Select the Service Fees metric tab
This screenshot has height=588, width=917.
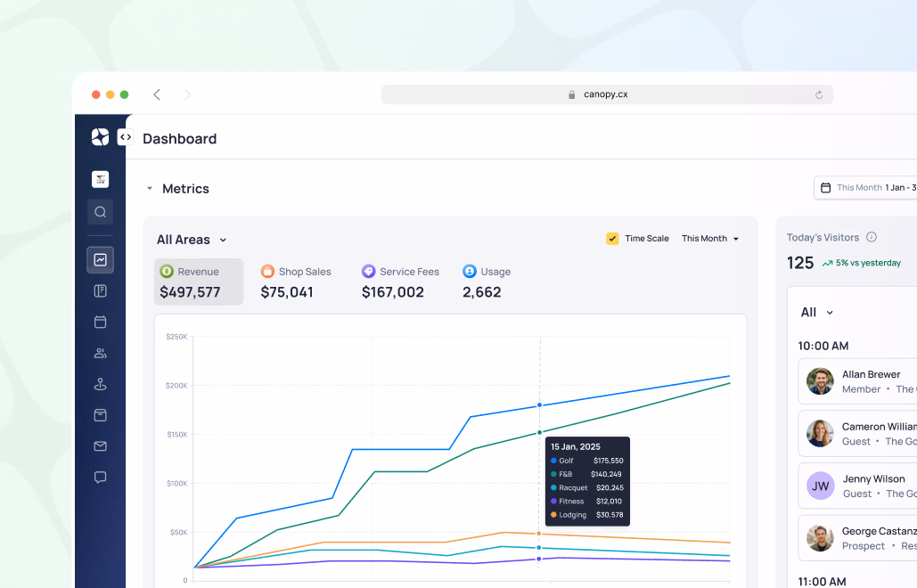[x=400, y=282]
